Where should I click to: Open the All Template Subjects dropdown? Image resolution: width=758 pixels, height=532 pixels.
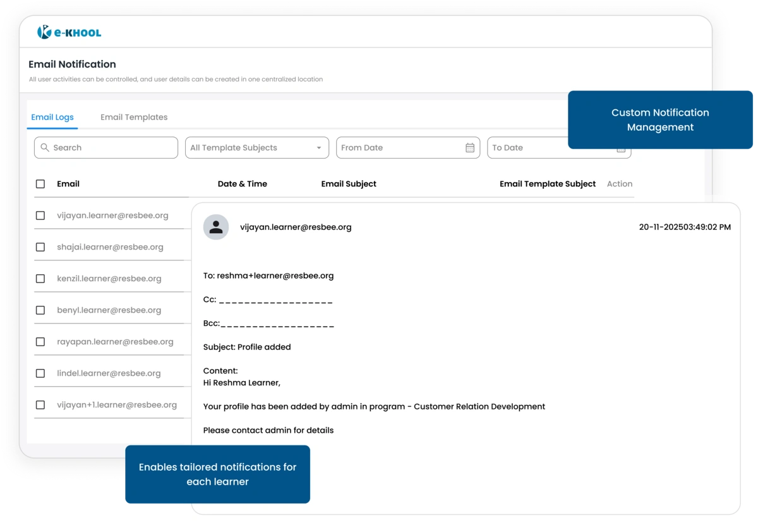[256, 147]
